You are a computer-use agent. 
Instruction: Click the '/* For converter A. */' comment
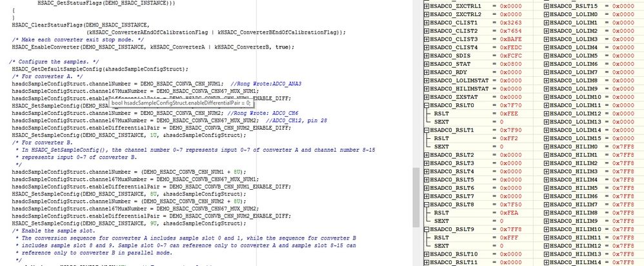(x=47, y=76)
